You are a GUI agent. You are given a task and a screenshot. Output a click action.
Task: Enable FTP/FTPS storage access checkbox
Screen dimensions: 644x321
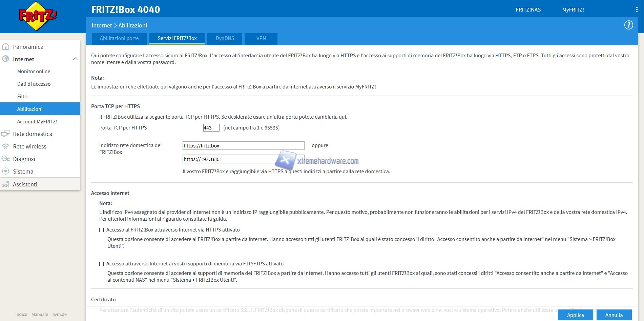click(101, 264)
